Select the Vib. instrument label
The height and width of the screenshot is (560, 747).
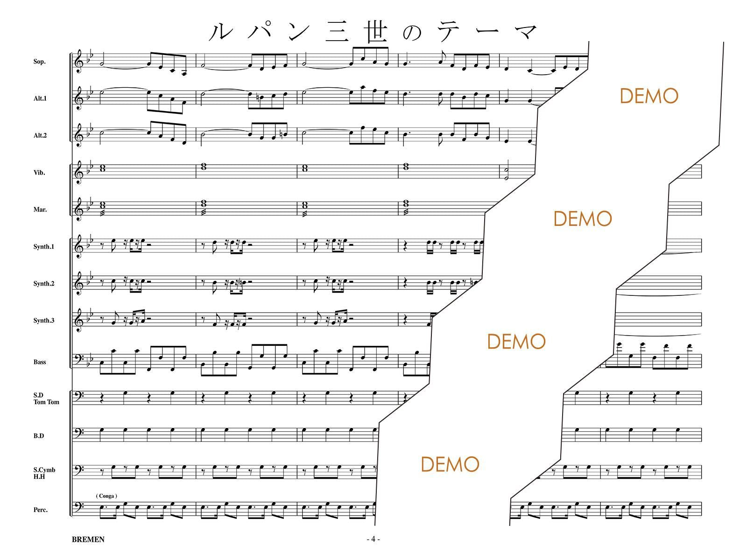coord(39,173)
